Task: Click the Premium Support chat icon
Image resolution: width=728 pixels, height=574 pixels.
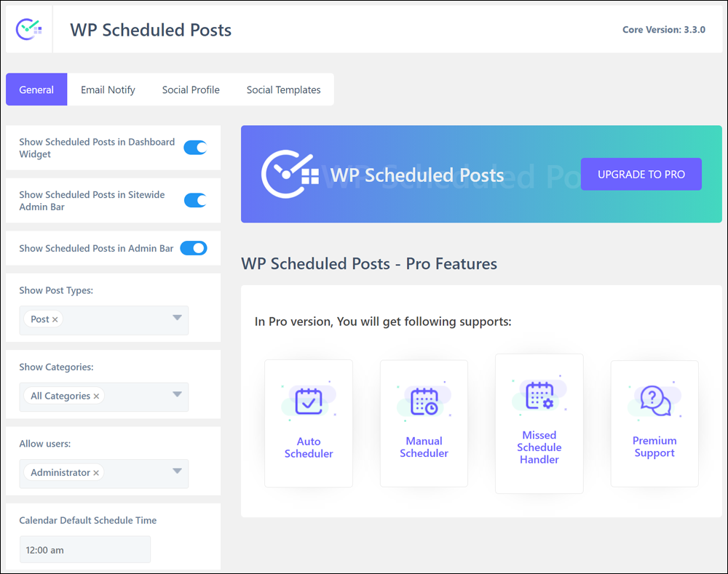Action: coord(654,400)
